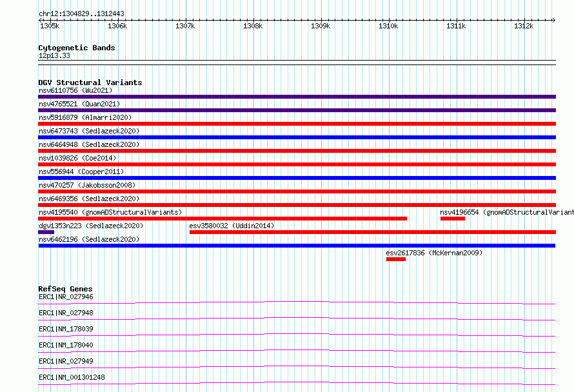
Task: Select the nsv6110756 purple variant bar
Action: point(297,97)
